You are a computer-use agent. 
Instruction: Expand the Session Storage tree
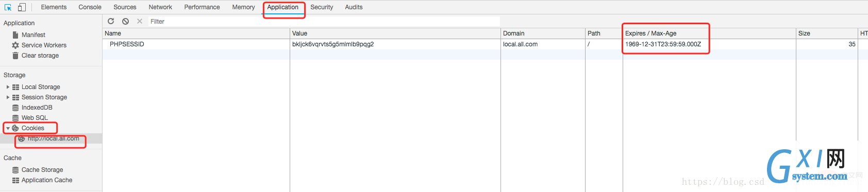(x=8, y=97)
